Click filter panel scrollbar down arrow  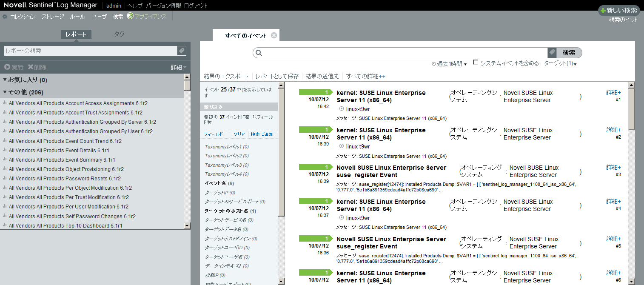click(x=281, y=281)
